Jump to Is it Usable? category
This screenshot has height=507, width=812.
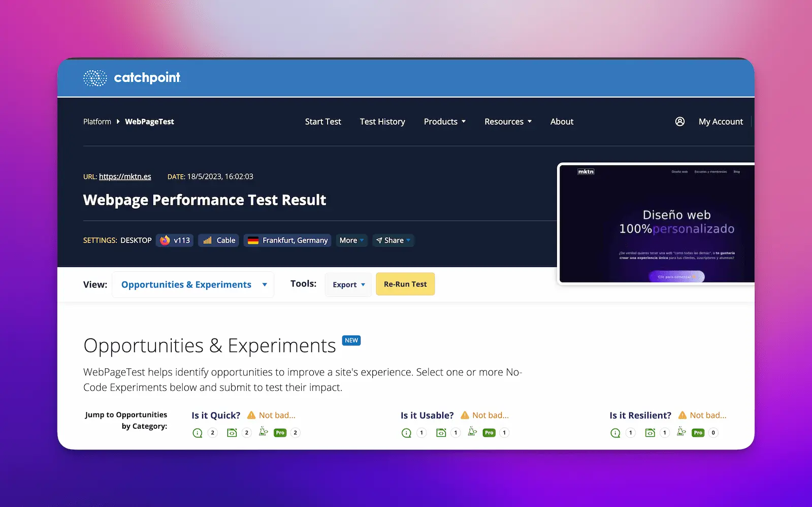coord(427,415)
